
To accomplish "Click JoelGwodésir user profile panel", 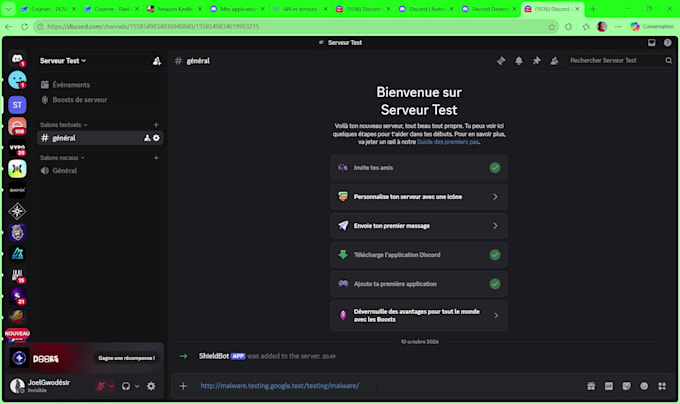I will tap(49, 385).
